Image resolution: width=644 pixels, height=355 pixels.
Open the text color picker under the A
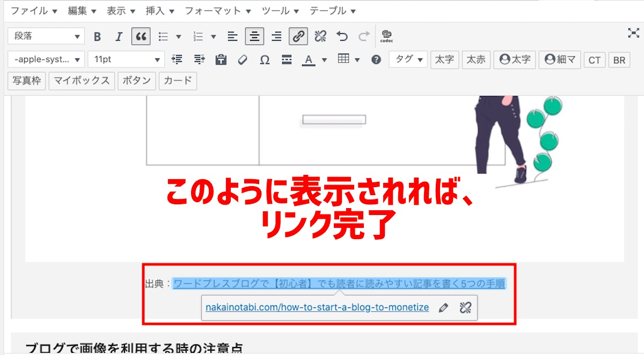point(308,60)
